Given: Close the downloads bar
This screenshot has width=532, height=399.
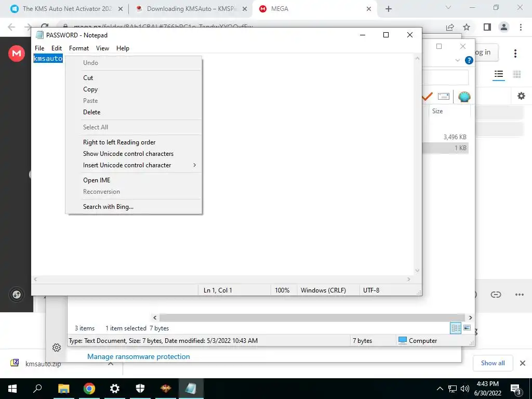Looking at the screenshot, I should tap(523, 363).
